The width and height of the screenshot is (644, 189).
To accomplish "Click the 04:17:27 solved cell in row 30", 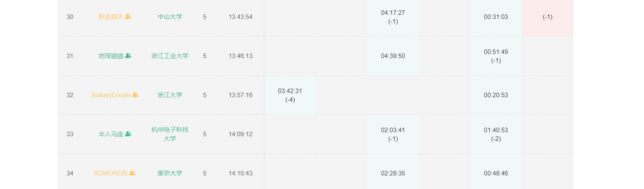I will pos(393,17).
